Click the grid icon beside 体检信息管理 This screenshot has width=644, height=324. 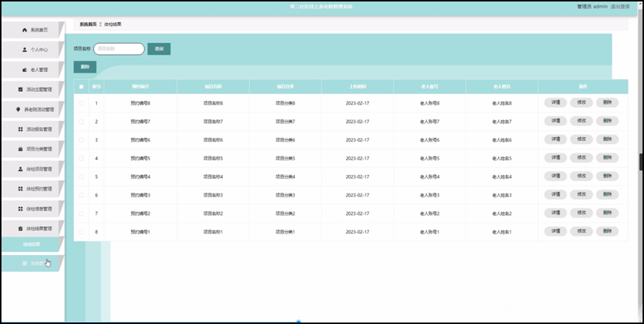[21, 208]
